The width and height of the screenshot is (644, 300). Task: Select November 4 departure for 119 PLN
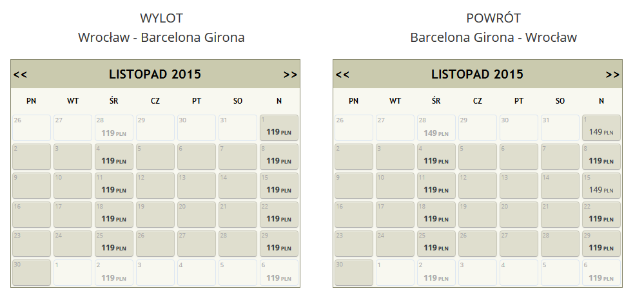(x=114, y=157)
